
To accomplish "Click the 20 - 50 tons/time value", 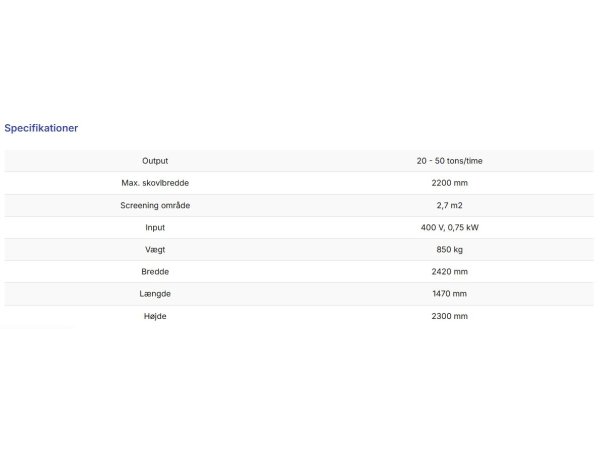I will point(449,160).
